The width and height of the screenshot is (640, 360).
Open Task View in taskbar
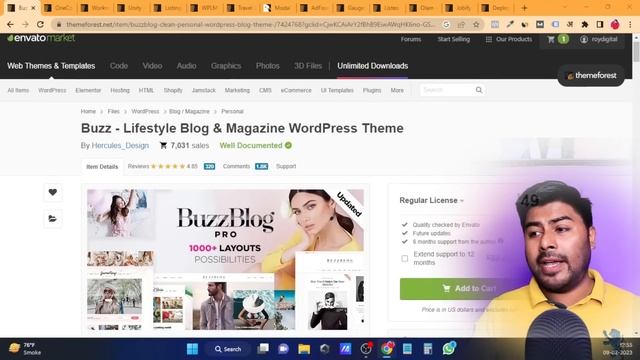tap(263, 349)
